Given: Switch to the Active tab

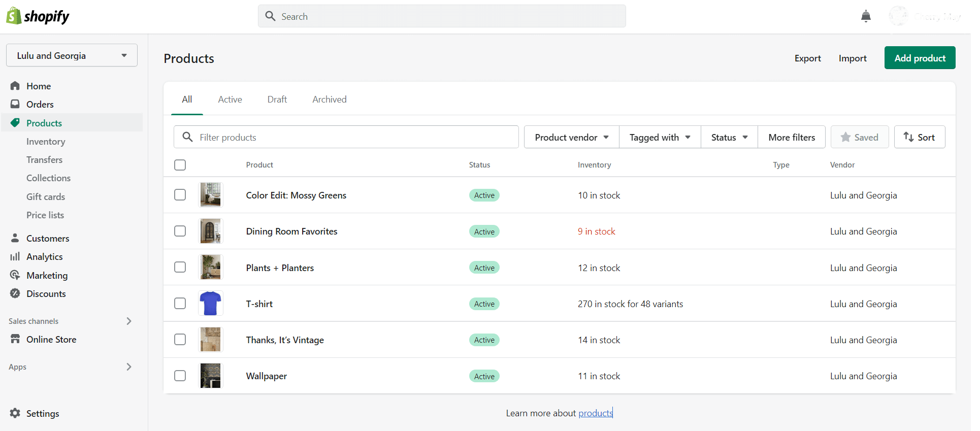Looking at the screenshot, I should (230, 100).
